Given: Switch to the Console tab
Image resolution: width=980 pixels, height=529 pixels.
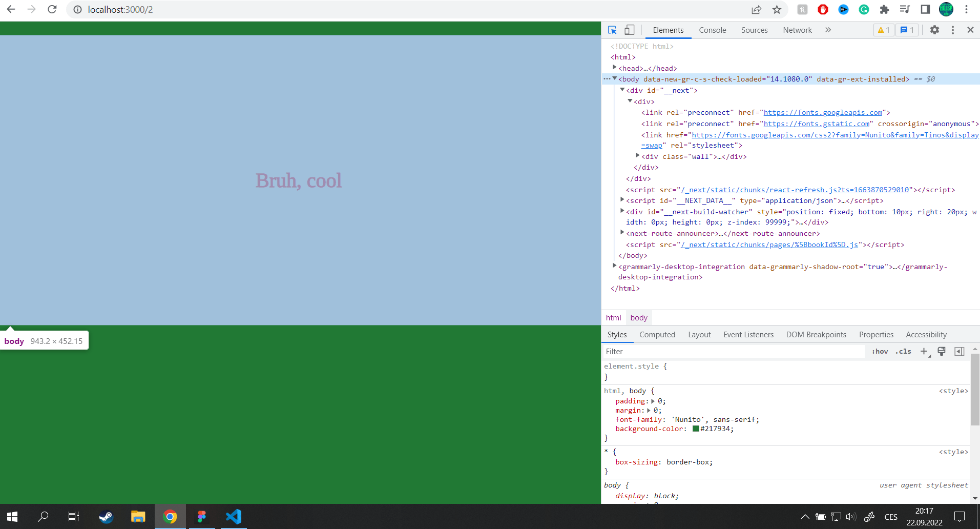Looking at the screenshot, I should click(x=713, y=30).
